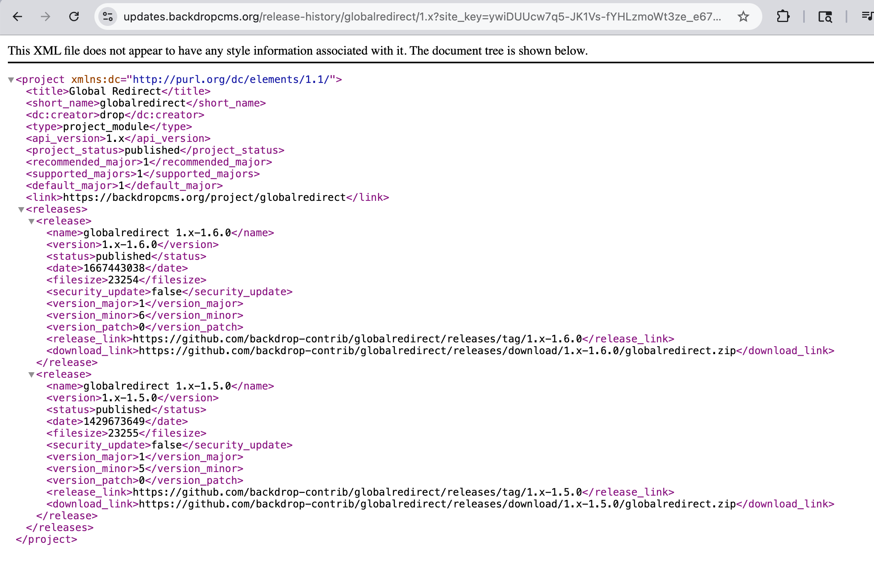Viewport: 874px width, 588px height.
Task: Select filesize value 23255
Action: 124,433
